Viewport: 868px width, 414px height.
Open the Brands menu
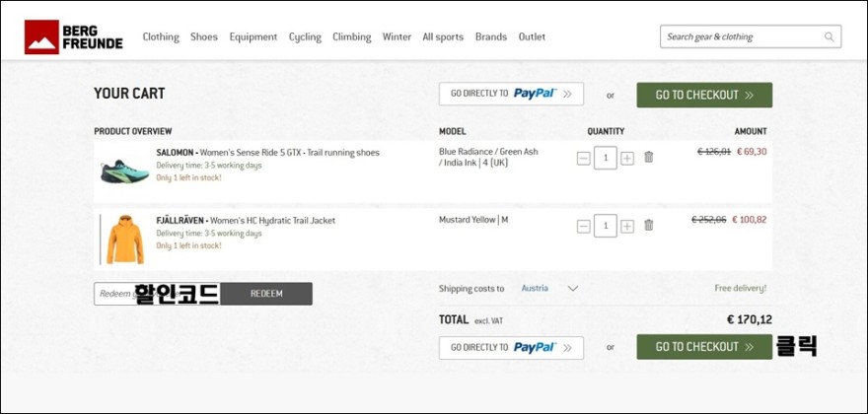click(x=490, y=37)
